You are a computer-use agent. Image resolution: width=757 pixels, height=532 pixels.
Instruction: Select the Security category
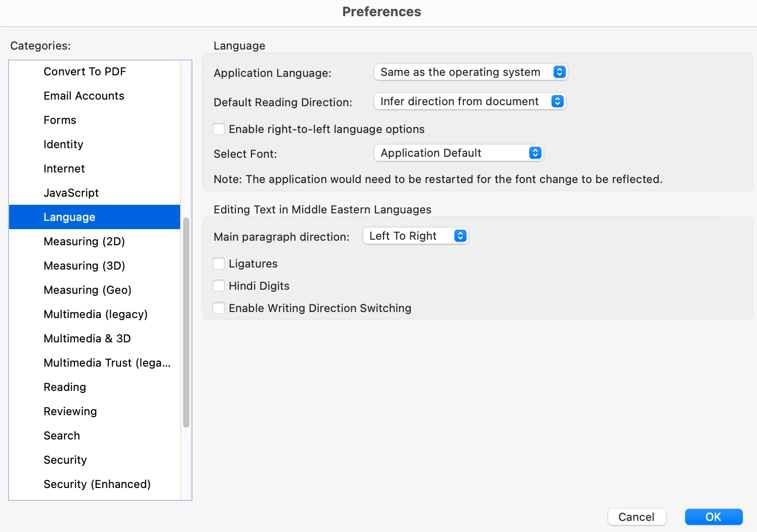(65, 460)
